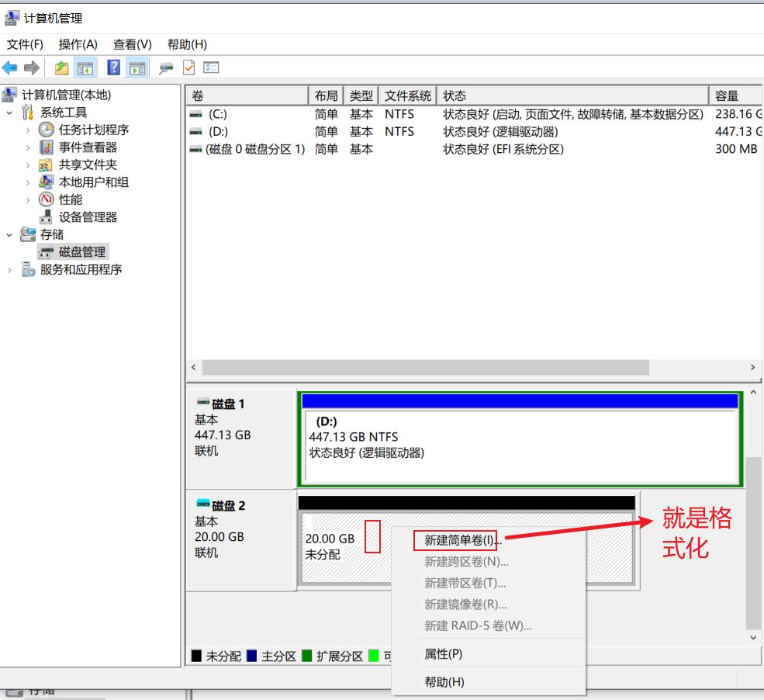Select 属性(P) in the context menu
Image resolution: width=764 pixels, height=700 pixels.
pos(443,654)
